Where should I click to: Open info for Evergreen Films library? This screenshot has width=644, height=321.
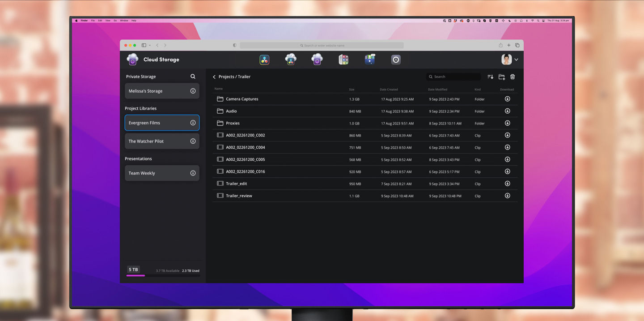(193, 122)
